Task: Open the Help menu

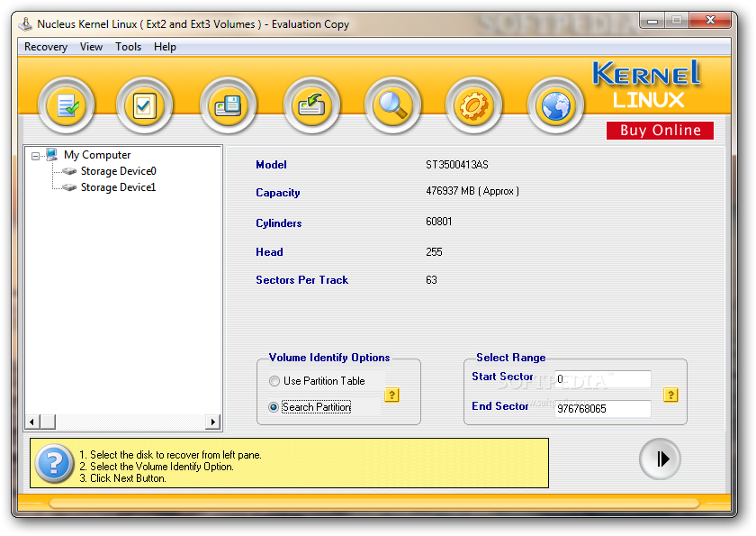Action: 165,47
